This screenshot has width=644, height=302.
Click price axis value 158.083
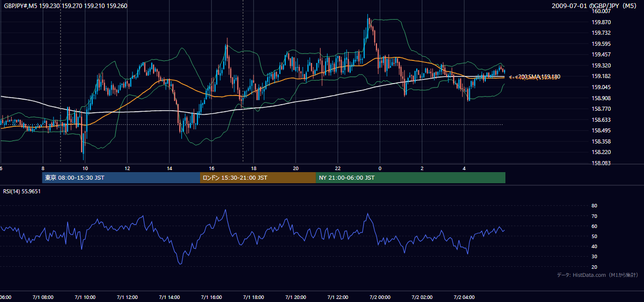[601, 163]
